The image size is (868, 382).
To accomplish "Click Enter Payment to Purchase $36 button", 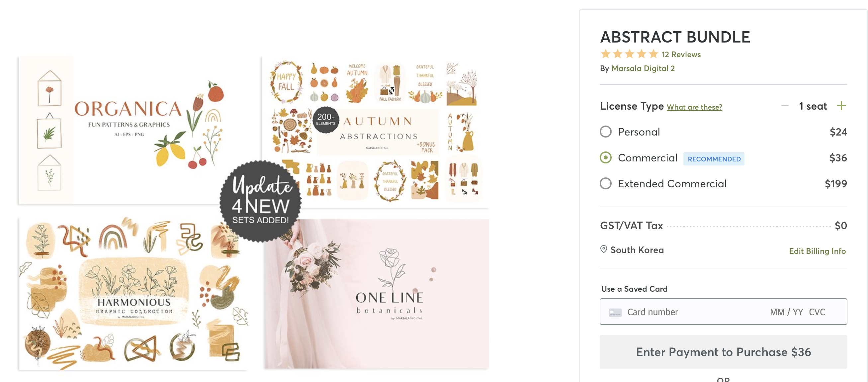I will [x=723, y=352].
